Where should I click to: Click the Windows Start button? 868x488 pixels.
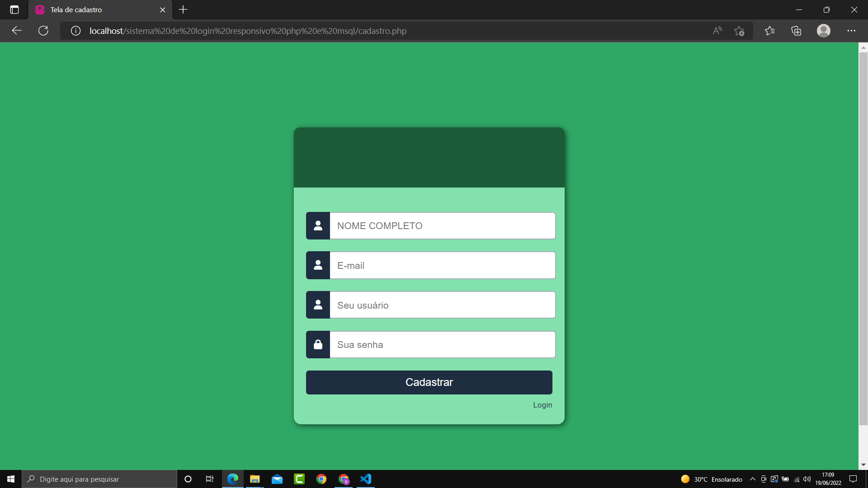pos(10,479)
